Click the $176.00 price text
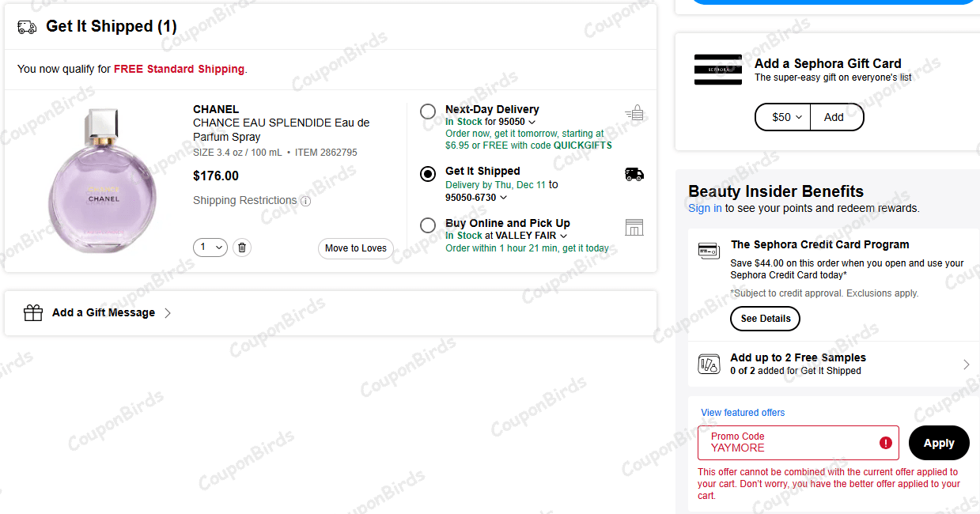The height and width of the screenshot is (514, 980). click(x=216, y=176)
